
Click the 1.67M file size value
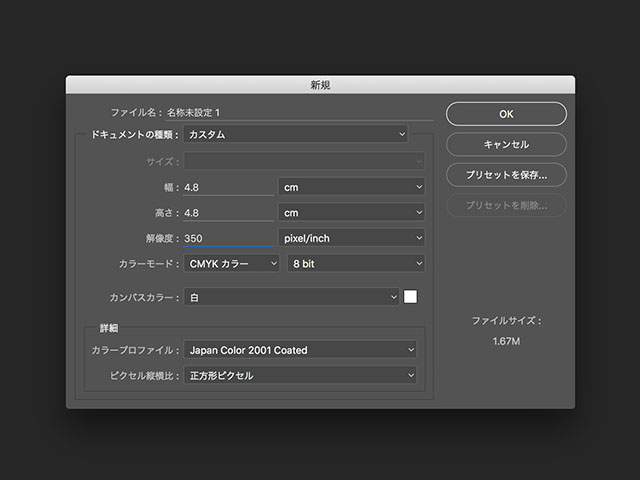click(506, 341)
